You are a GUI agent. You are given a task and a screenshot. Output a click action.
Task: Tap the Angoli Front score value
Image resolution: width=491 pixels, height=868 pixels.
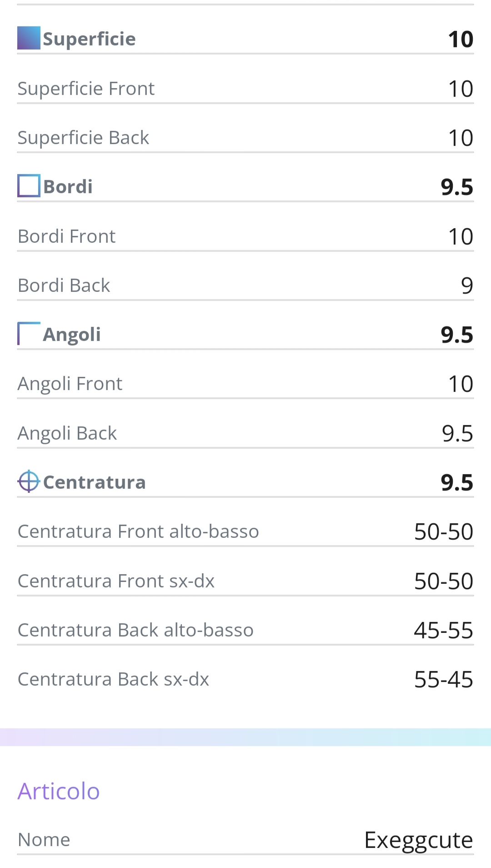(461, 384)
